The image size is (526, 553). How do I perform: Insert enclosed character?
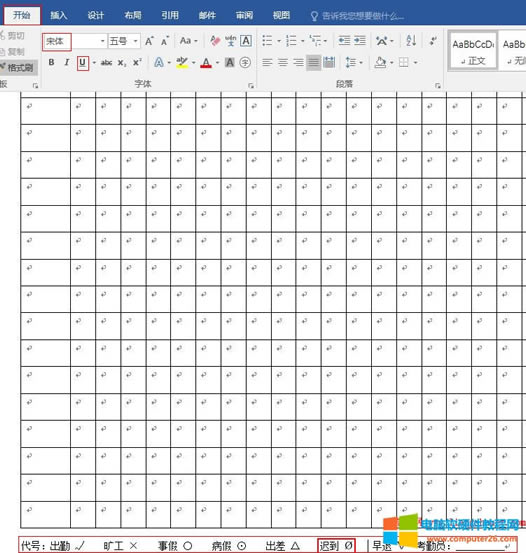[x=245, y=62]
